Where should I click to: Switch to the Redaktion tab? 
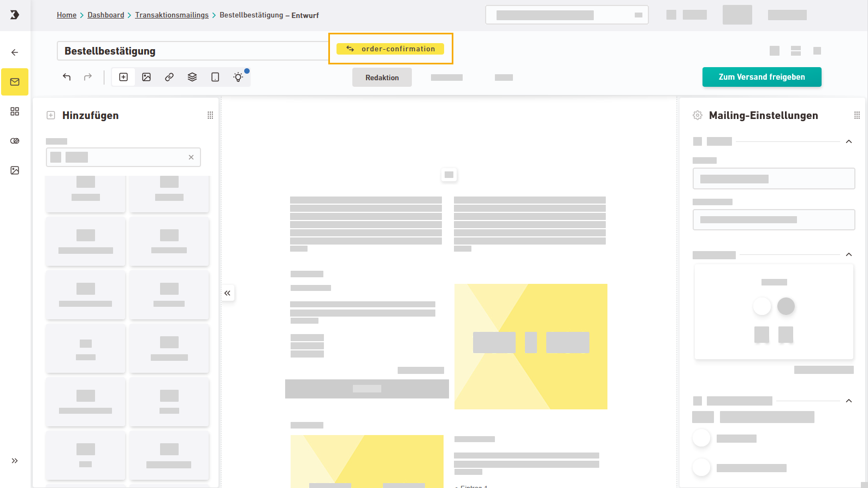click(x=382, y=78)
